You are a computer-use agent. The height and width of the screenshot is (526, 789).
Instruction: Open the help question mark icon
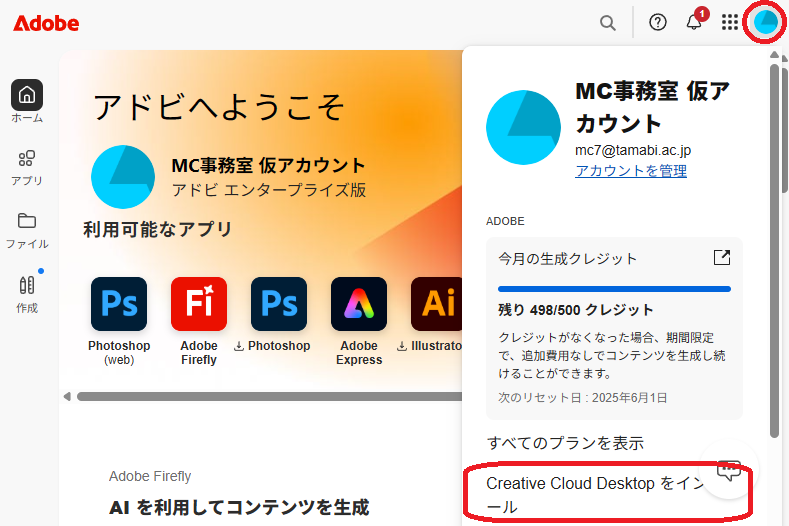[x=658, y=22]
